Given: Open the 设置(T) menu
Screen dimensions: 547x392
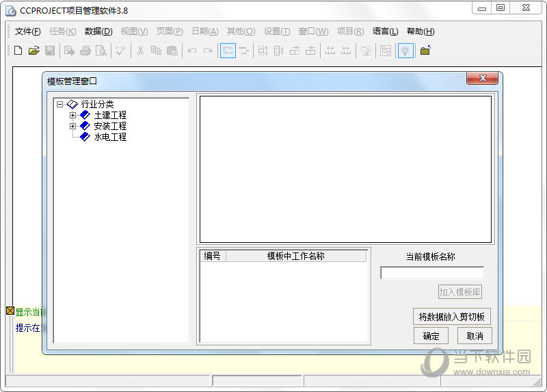Looking at the screenshot, I should (277, 31).
